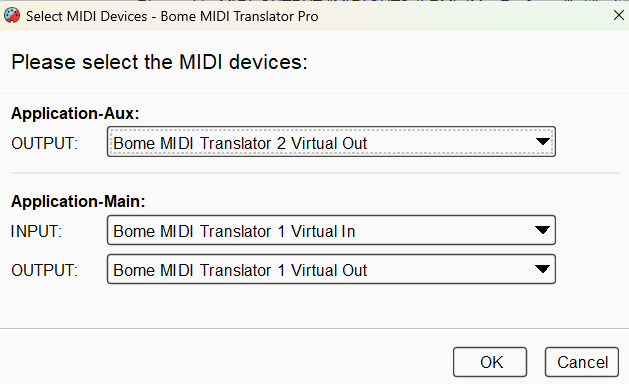Click the 'Translator 1 Virtual Out' combo box text

click(240, 270)
